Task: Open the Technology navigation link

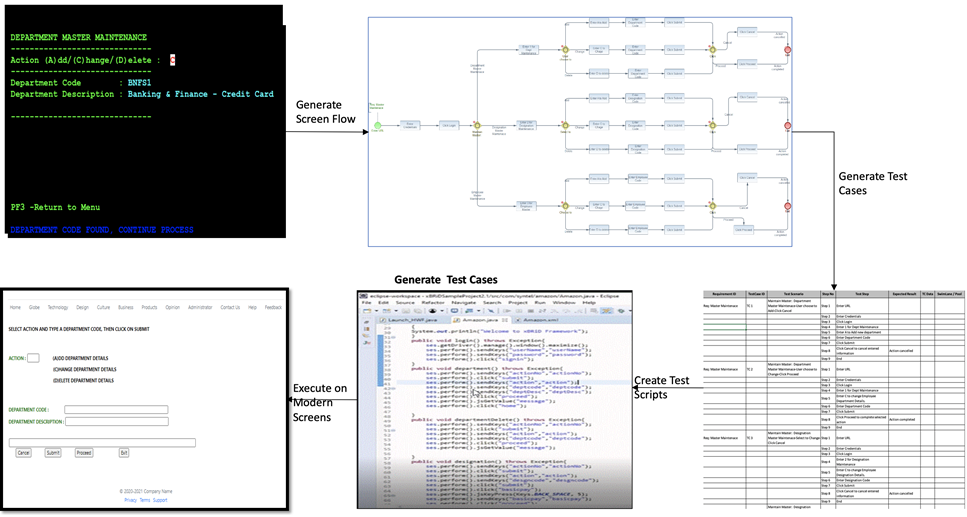Action: (58, 307)
